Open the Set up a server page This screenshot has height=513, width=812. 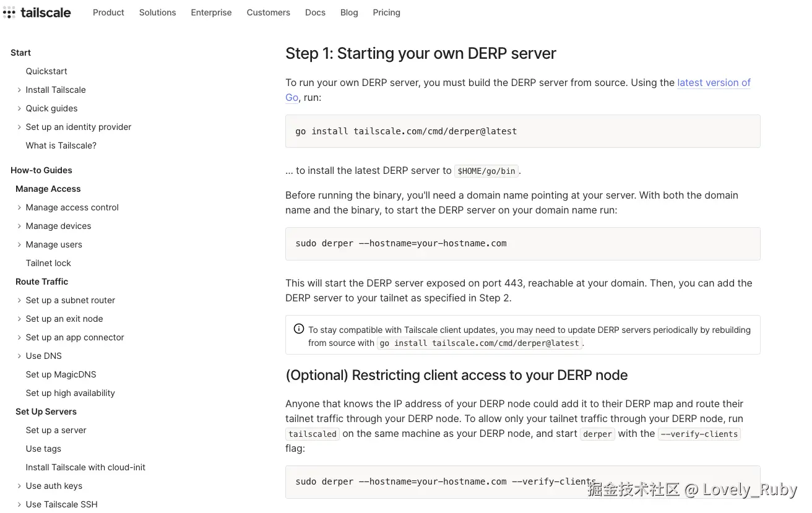56,430
